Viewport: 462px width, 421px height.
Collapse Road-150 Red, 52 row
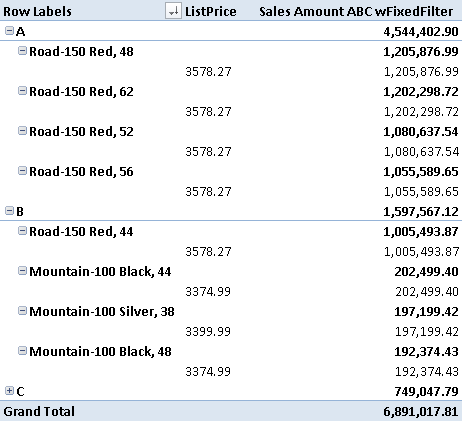click(x=22, y=131)
